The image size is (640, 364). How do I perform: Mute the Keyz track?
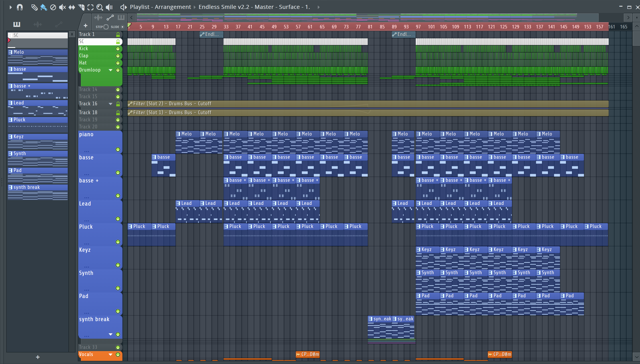point(118,265)
